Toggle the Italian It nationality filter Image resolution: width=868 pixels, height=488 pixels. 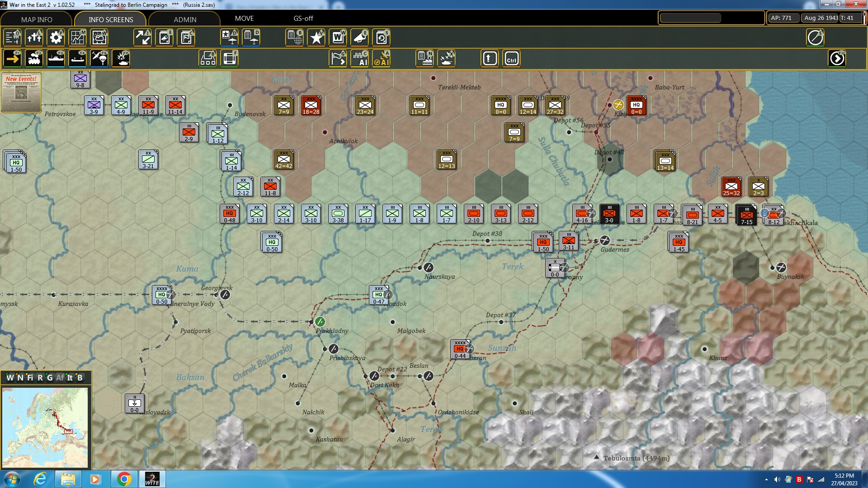pyautogui.click(x=70, y=377)
